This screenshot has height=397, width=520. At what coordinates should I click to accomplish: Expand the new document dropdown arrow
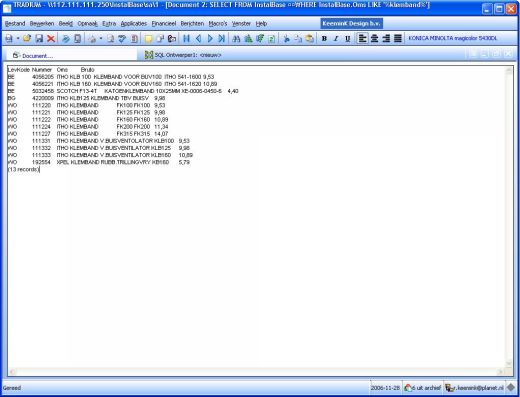coord(18,39)
